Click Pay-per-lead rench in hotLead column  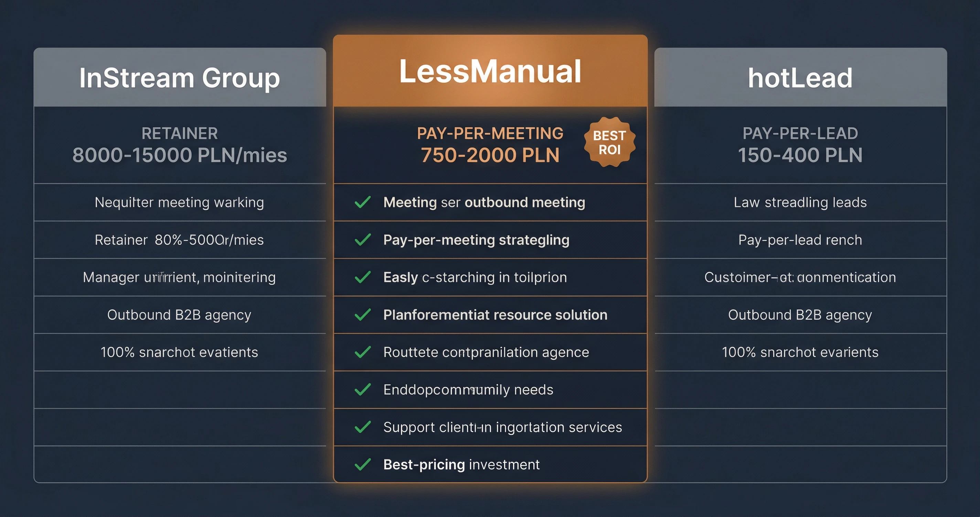[x=800, y=240]
